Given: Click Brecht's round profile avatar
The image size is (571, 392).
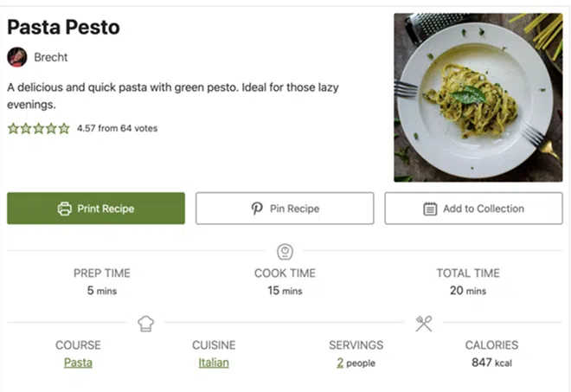Looking at the screenshot, I should (x=17, y=57).
